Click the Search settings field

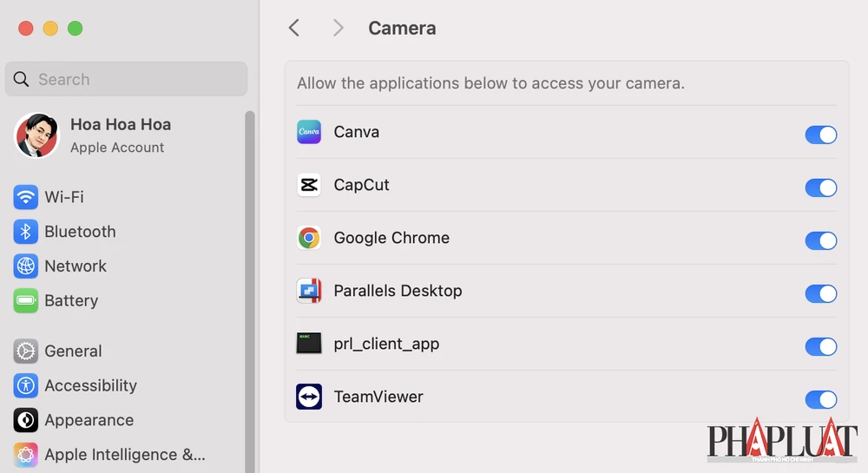pyautogui.click(x=126, y=79)
